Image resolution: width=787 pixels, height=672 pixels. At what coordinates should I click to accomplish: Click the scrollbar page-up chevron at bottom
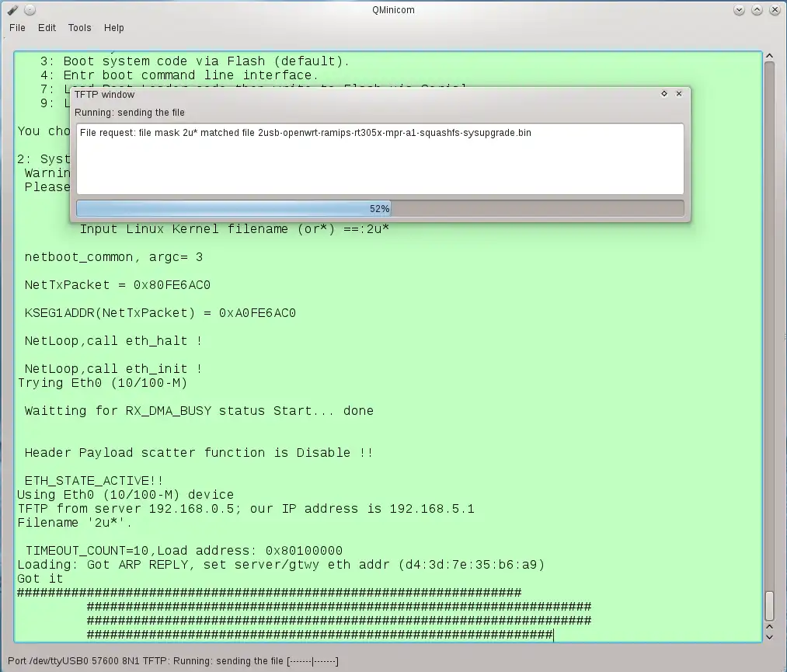pos(769,627)
